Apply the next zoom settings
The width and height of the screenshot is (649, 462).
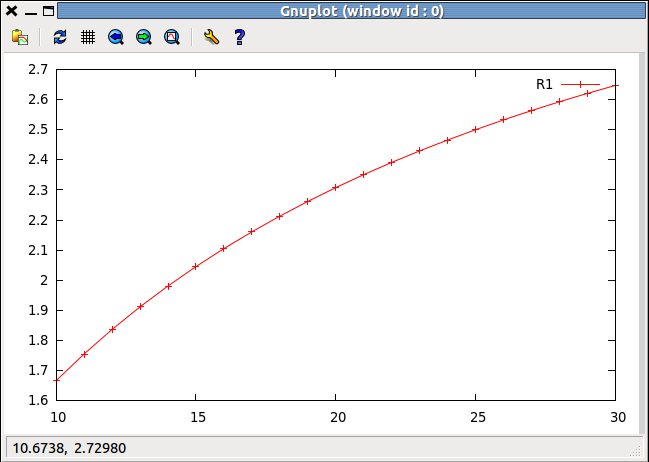tap(144, 37)
